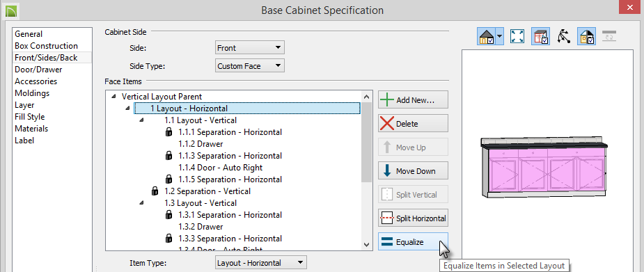Image resolution: width=644 pixels, height=272 pixels.
Task: Click the Chief Architect logo in title bar
Action: (x=12, y=10)
